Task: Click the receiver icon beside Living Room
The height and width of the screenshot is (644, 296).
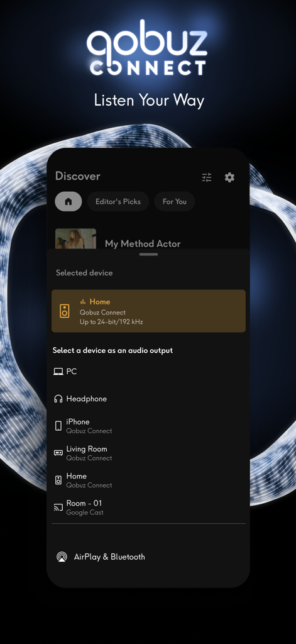Action: (58, 453)
